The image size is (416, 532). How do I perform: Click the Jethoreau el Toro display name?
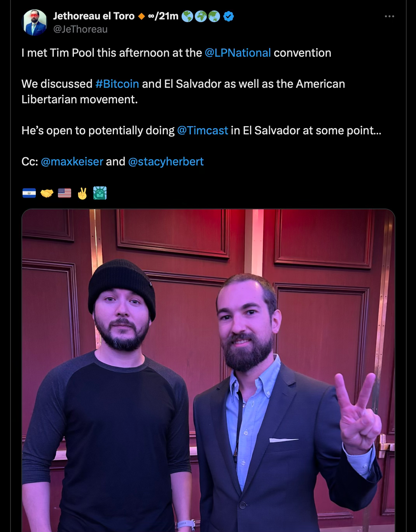click(x=94, y=16)
